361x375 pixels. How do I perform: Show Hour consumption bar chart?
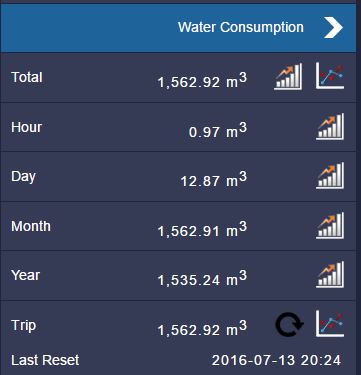(x=330, y=126)
